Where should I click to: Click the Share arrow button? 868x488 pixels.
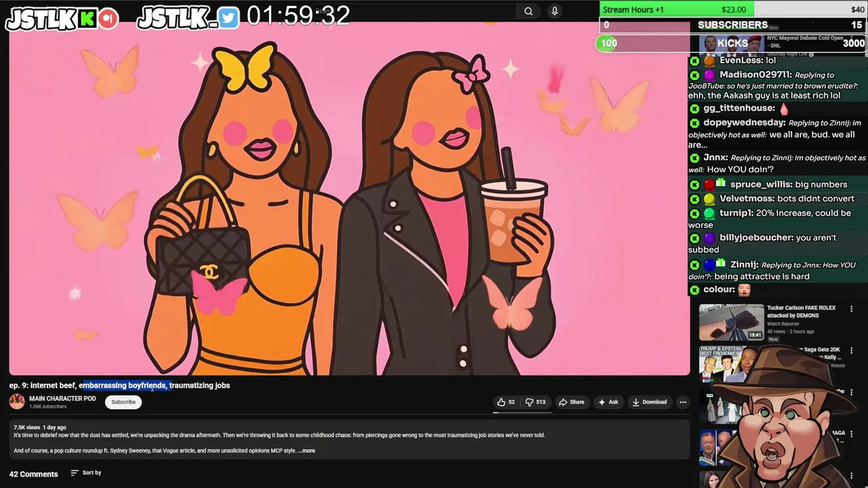coord(571,402)
